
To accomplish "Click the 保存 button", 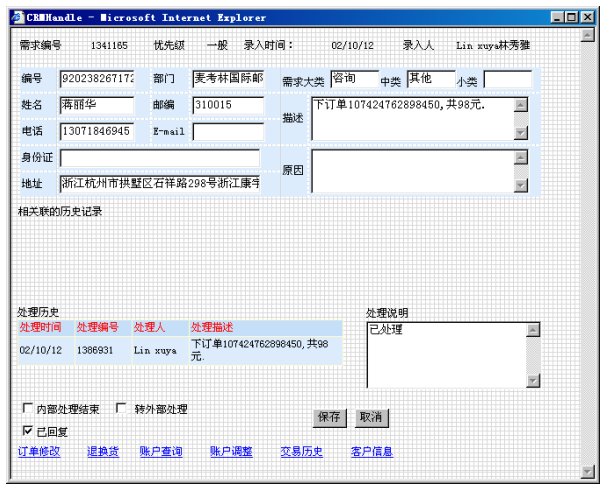I will pos(329,417).
